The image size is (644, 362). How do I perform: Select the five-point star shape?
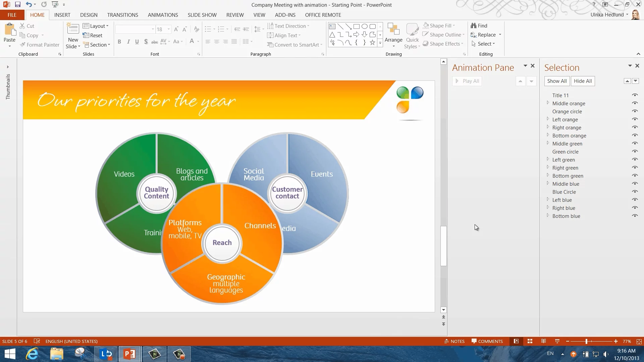click(x=372, y=43)
